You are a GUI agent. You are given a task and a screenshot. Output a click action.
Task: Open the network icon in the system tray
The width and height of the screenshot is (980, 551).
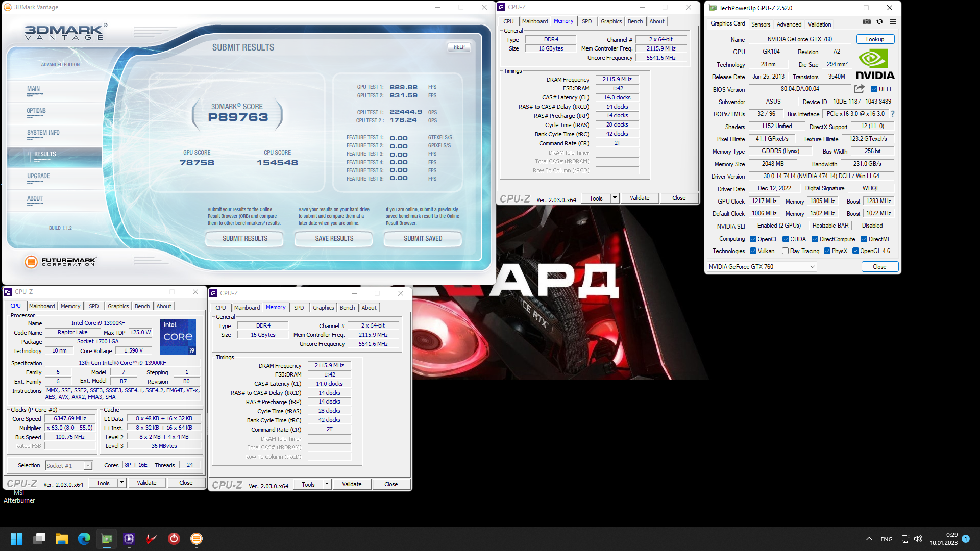point(905,539)
